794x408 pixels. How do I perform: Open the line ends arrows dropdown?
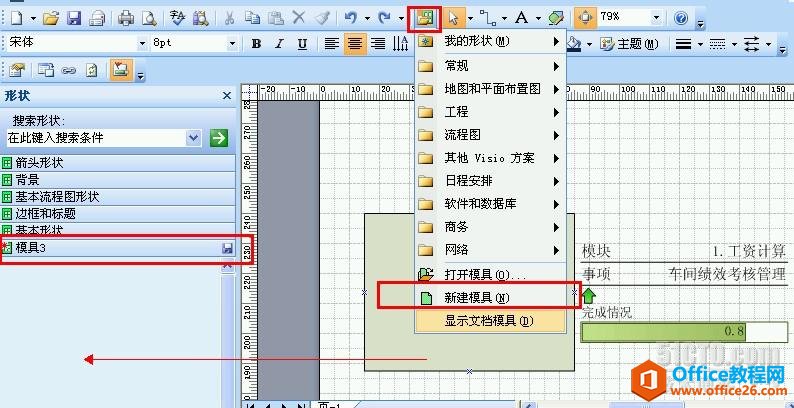tap(768, 45)
